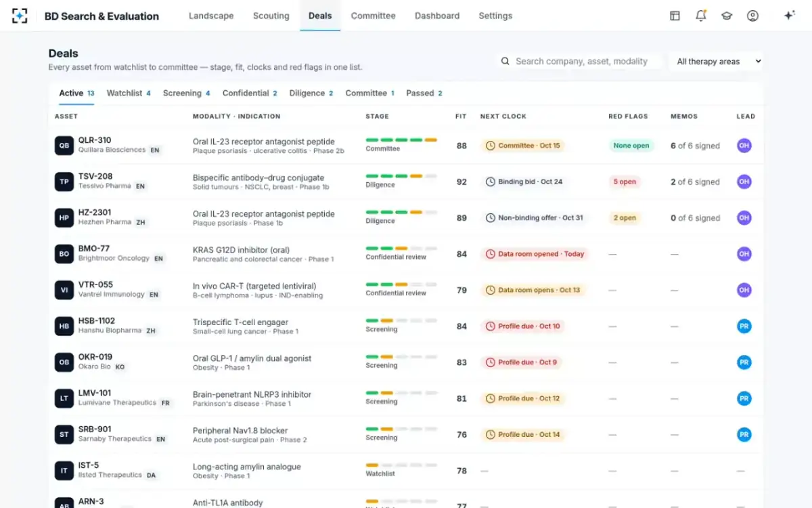Go to Scouting in top navigation
The width and height of the screenshot is (812, 508).
point(271,16)
